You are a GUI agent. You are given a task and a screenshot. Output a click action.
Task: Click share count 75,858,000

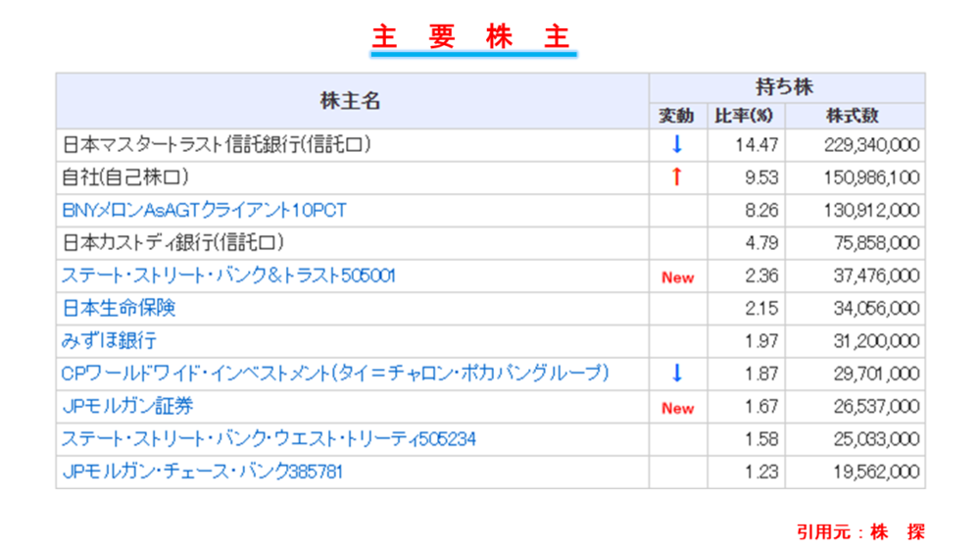coord(877,242)
